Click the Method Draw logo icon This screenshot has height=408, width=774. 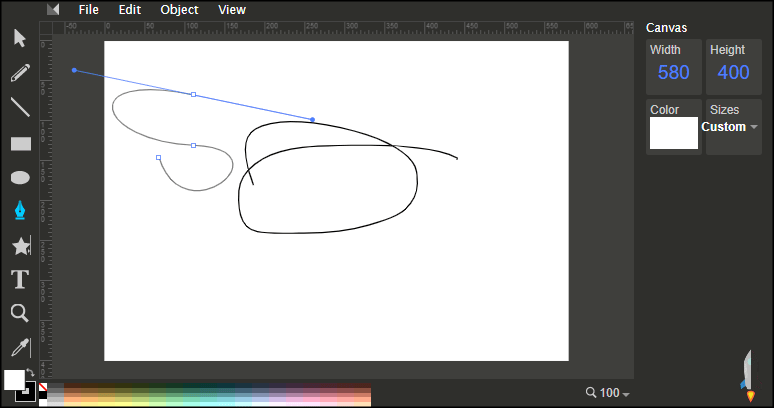tap(53, 9)
